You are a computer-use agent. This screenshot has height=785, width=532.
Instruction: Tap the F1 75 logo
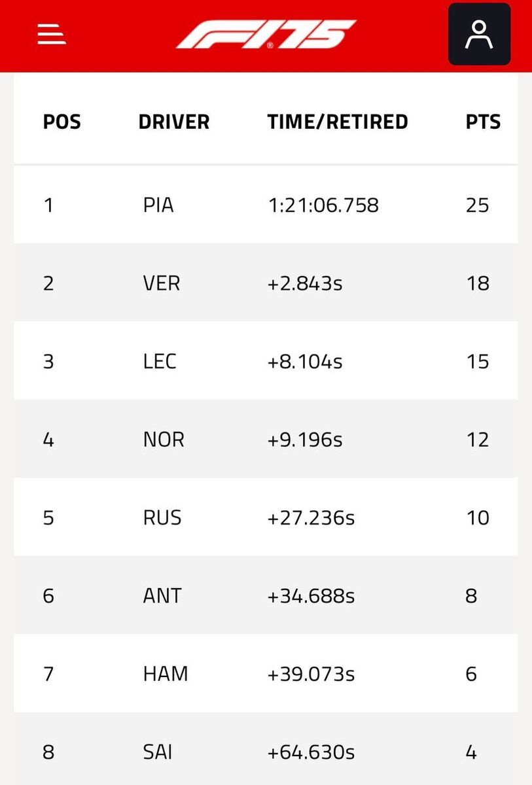[266, 34]
